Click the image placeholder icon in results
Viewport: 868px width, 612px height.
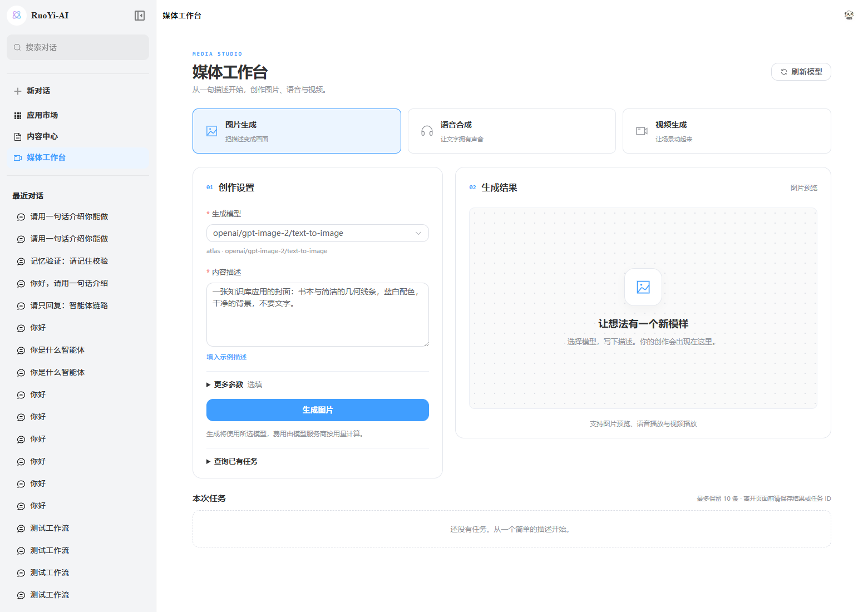(x=643, y=287)
